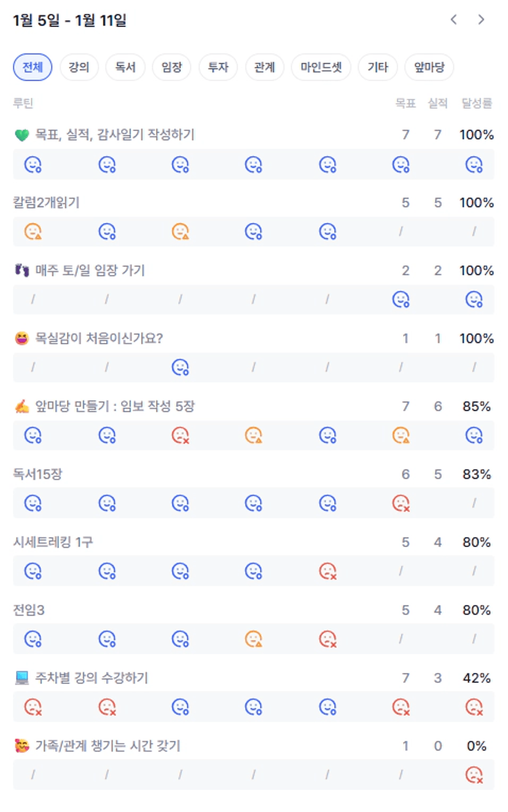Go to the next week with right chevron

(x=481, y=20)
